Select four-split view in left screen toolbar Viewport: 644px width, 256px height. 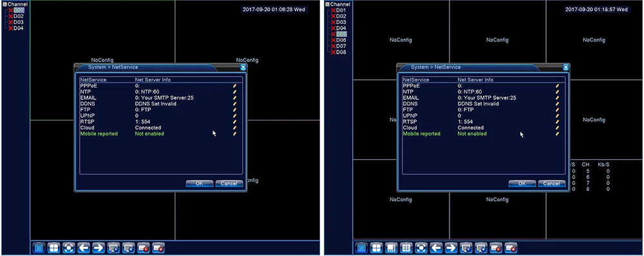54,248
